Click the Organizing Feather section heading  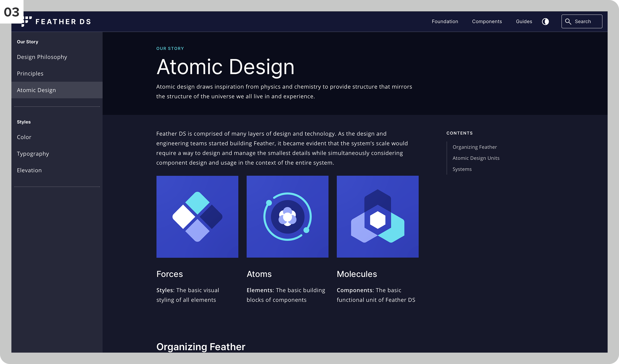click(201, 347)
